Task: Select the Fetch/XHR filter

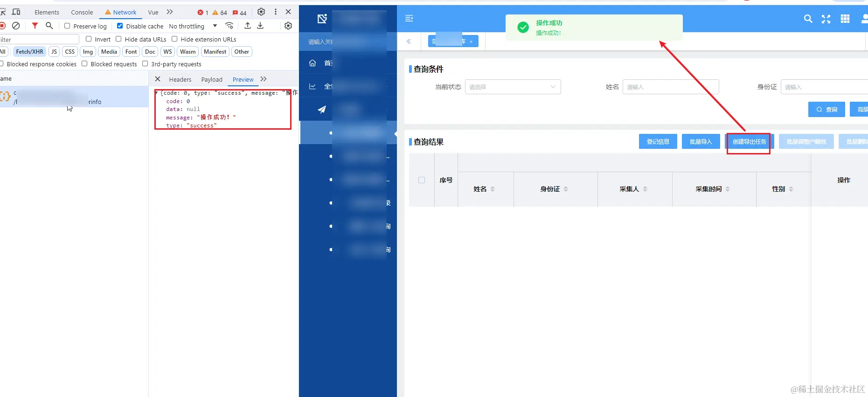Action: tap(29, 52)
